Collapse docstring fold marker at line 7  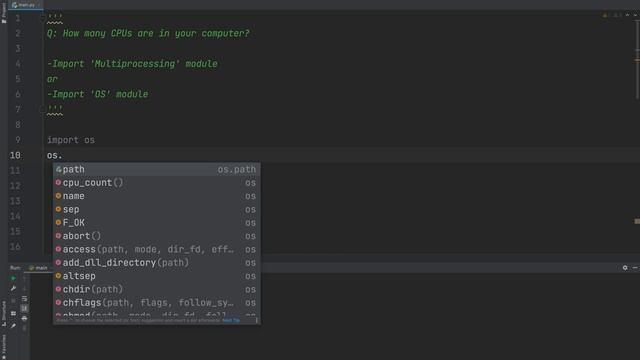point(42,109)
